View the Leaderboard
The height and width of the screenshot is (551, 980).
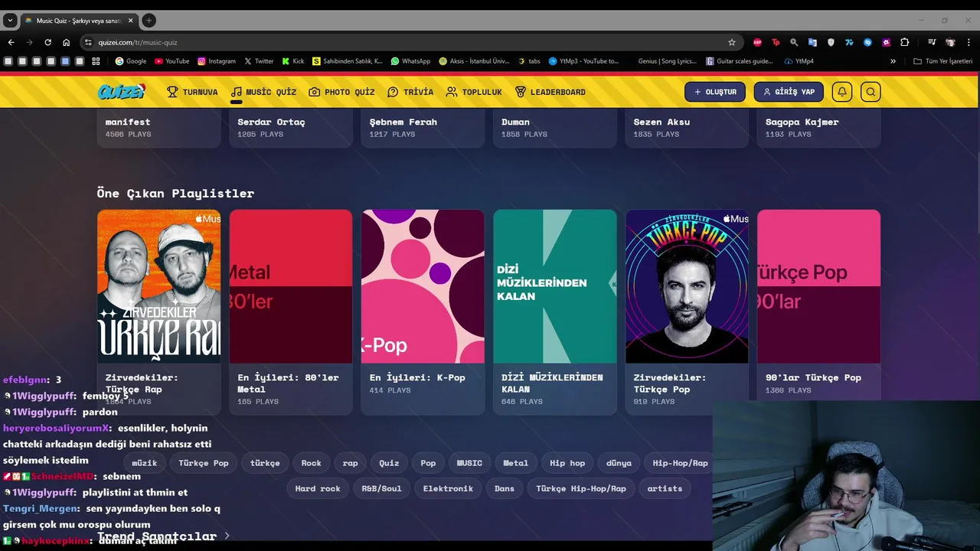550,92
